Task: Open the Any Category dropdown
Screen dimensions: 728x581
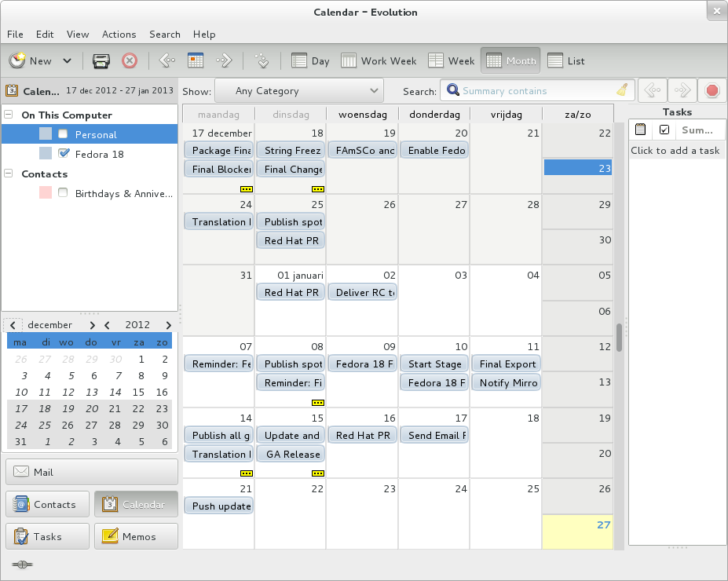Action: pos(298,91)
